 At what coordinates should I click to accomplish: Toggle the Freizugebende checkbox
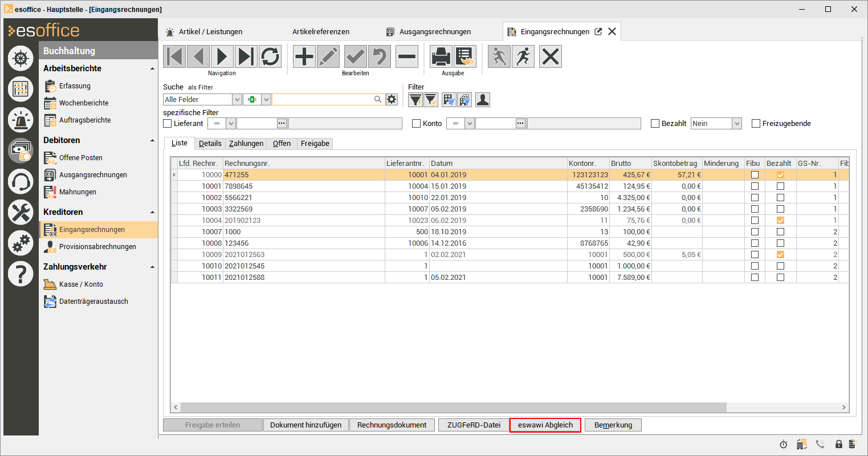click(756, 123)
